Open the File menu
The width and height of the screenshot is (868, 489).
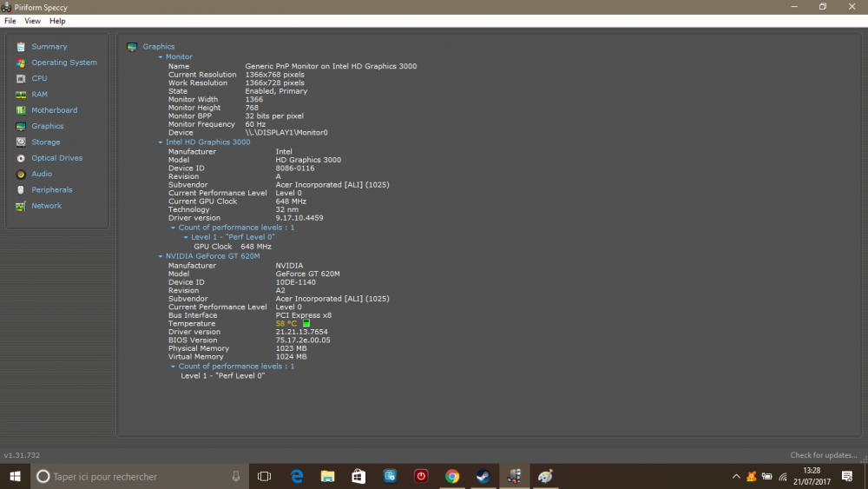(x=10, y=21)
